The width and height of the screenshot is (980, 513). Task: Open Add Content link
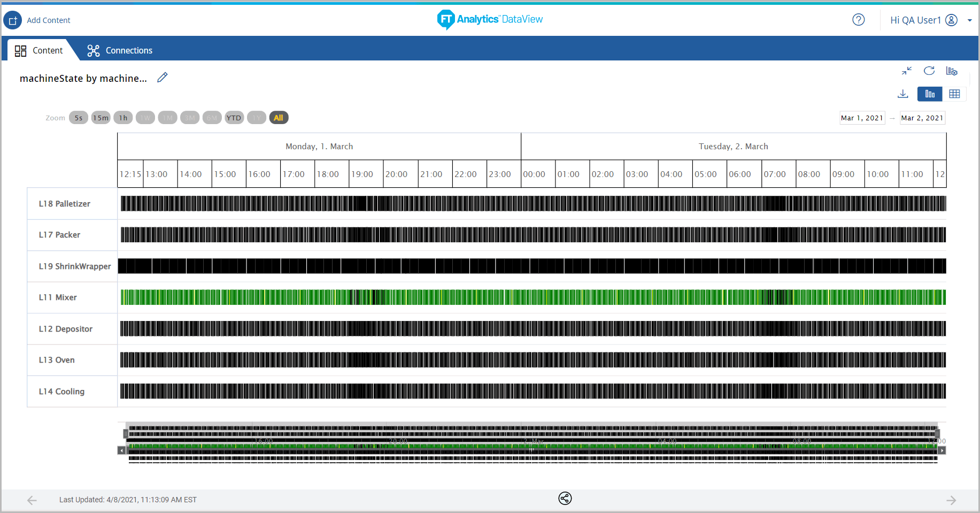click(x=49, y=20)
